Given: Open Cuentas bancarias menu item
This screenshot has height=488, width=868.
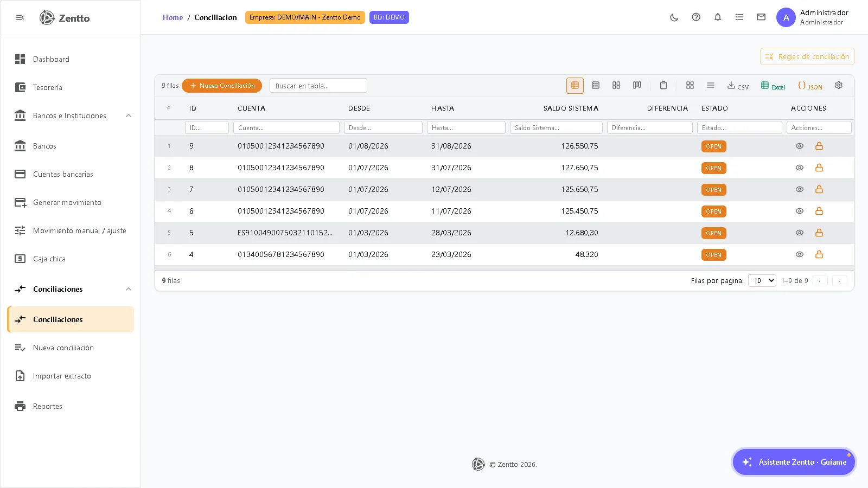Looking at the screenshot, I should (71, 174).
